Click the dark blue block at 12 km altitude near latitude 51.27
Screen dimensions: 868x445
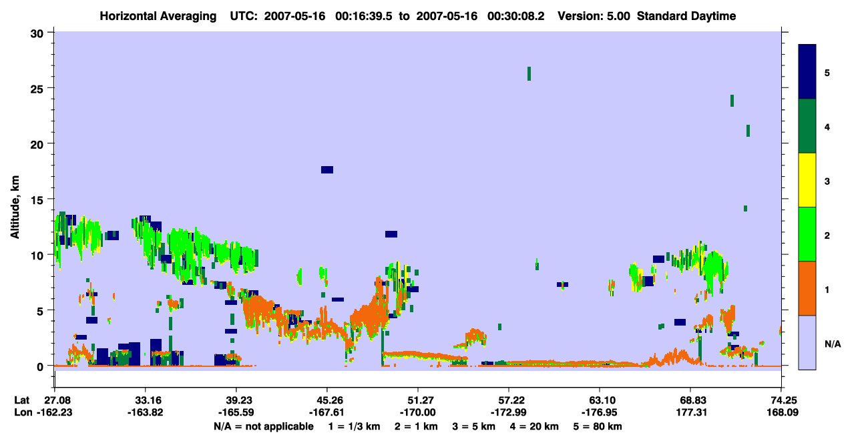[391, 234]
